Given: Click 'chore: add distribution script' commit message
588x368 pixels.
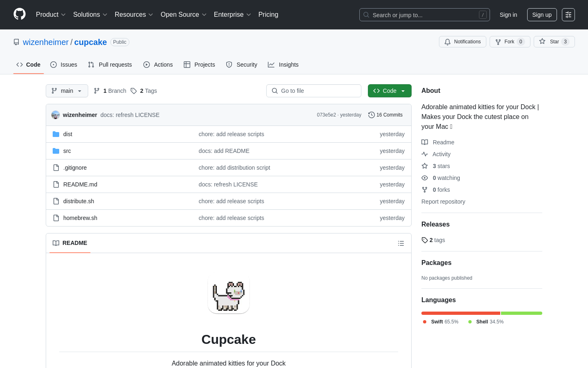Looking at the screenshot, I should coord(234,168).
